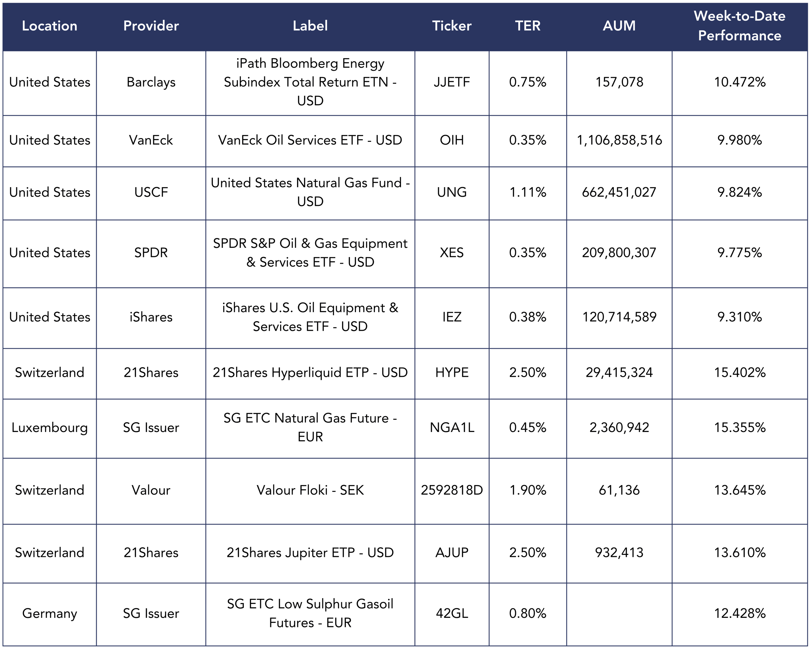This screenshot has height=650, width=812.
Task: Click the AUM column header
Action: coord(619,26)
